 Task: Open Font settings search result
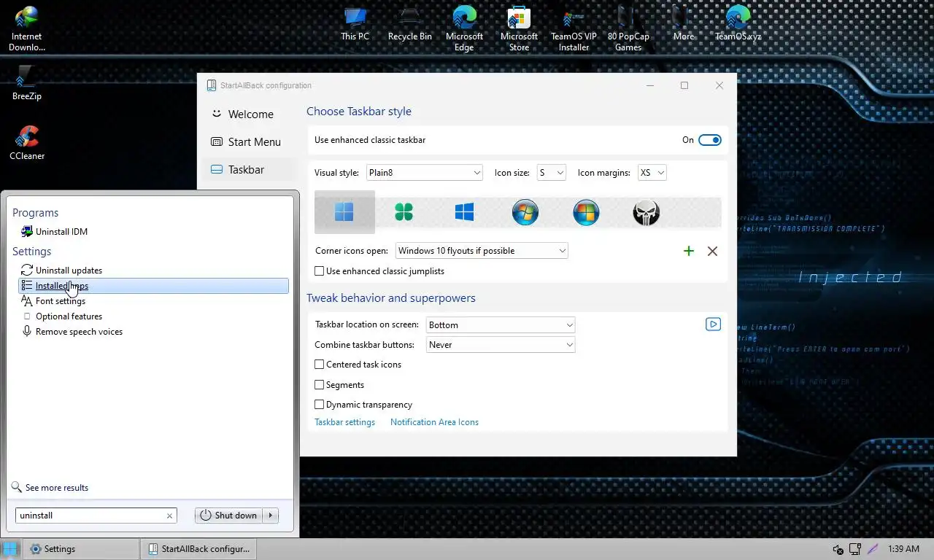tap(153, 301)
